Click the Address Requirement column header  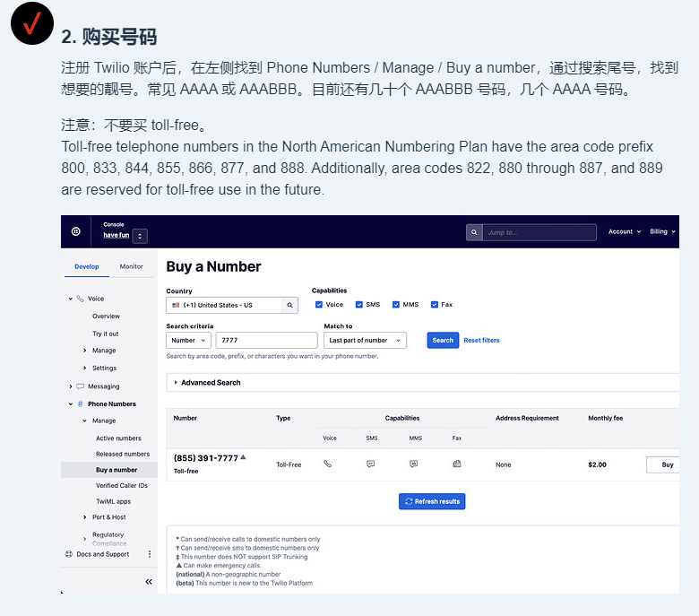527,418
